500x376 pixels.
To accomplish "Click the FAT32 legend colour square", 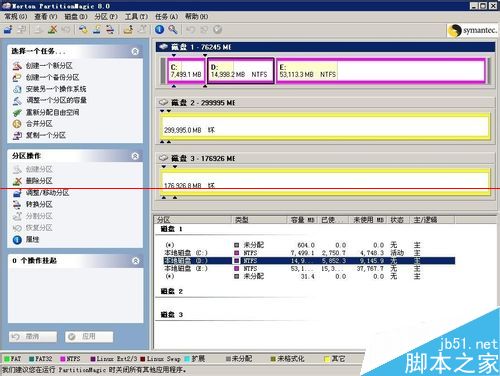I will pos(32,359).
